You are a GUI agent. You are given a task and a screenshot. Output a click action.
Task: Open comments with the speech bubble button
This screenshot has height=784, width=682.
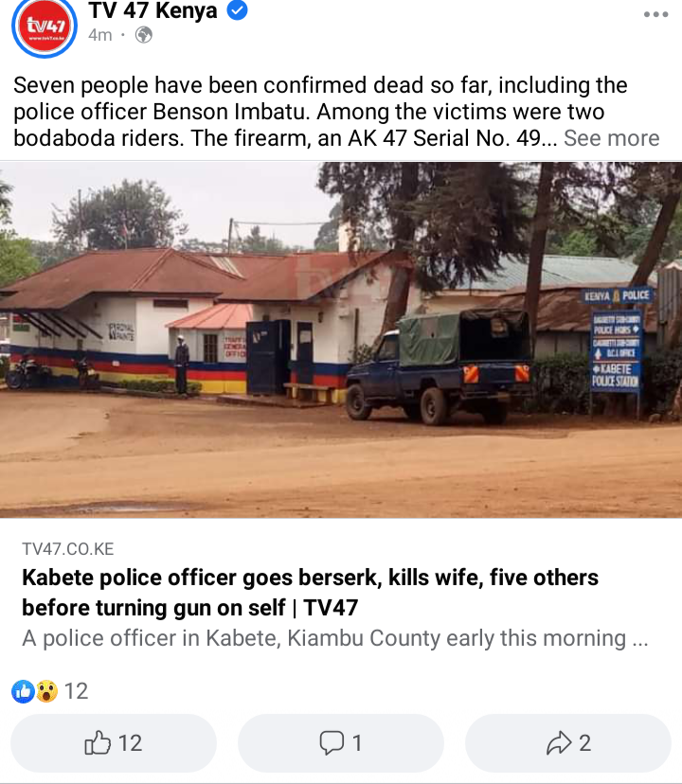tap(341, 743)
